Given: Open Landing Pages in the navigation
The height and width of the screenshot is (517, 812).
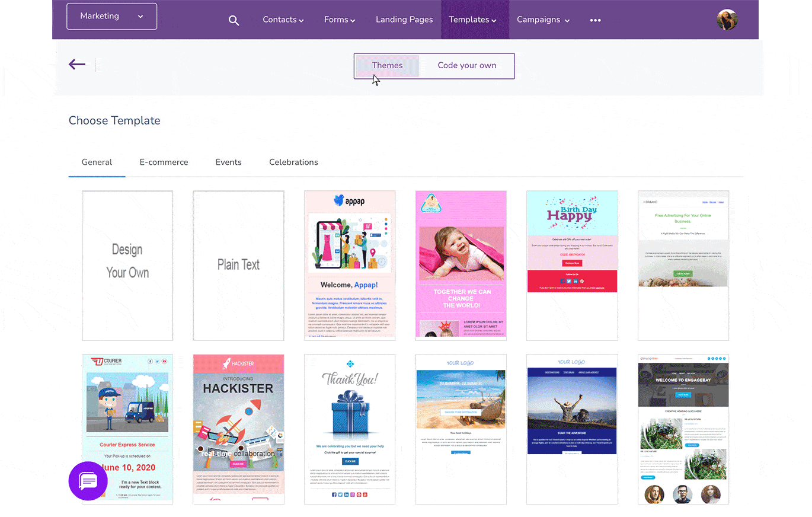Looking at the screenshot, I should click(x=404, y=20).
